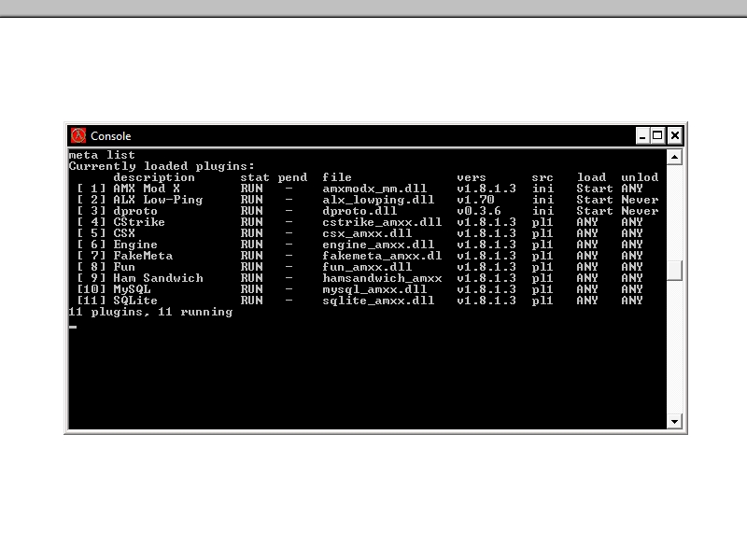Image resolution: width=747 pixels, height=560 pixels.
Task: Click the 'pend' column header
Action: (292, 177)
